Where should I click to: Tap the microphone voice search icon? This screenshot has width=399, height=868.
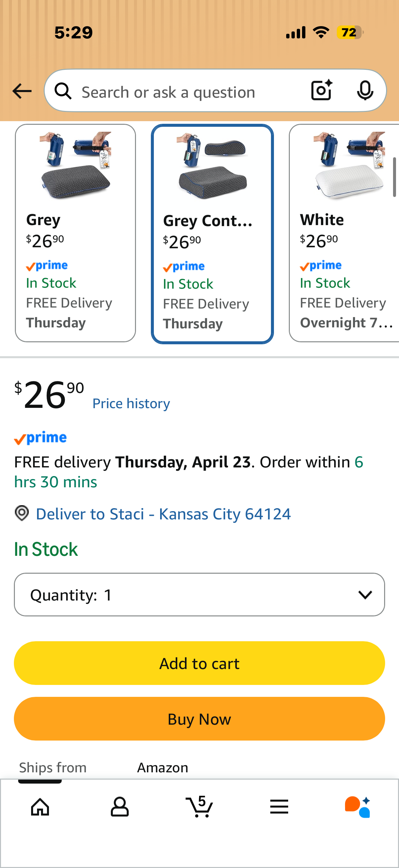[x=365, y=91]
